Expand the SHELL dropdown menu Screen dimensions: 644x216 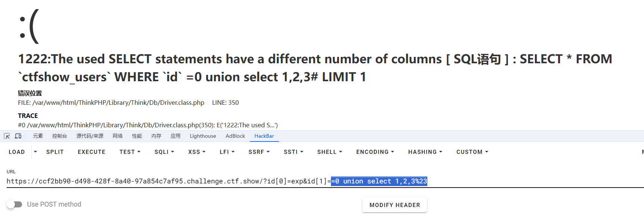pos(329,152)
